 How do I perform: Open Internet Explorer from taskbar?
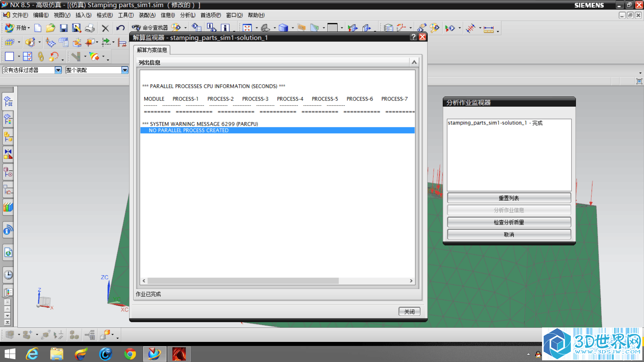coord(32,354)
